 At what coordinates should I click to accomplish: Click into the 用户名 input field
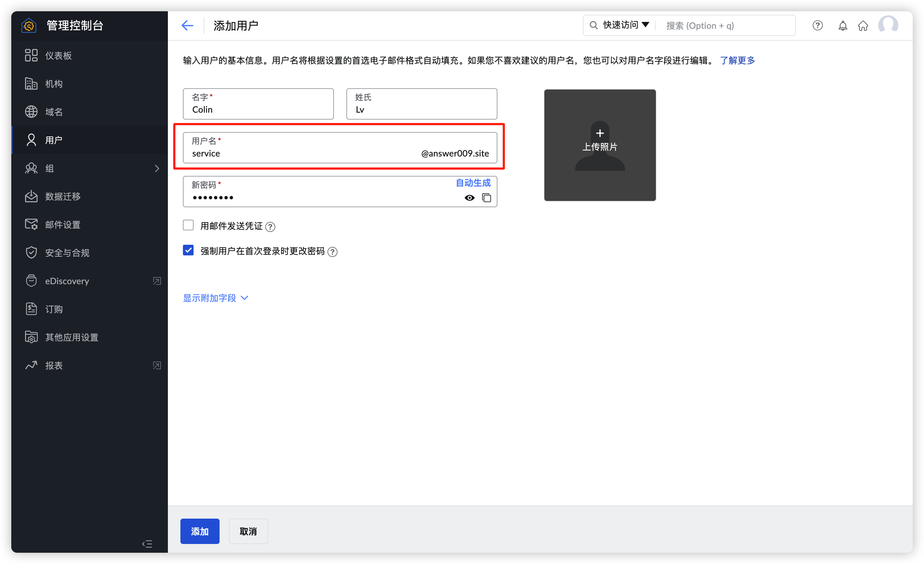pos(300,153)
